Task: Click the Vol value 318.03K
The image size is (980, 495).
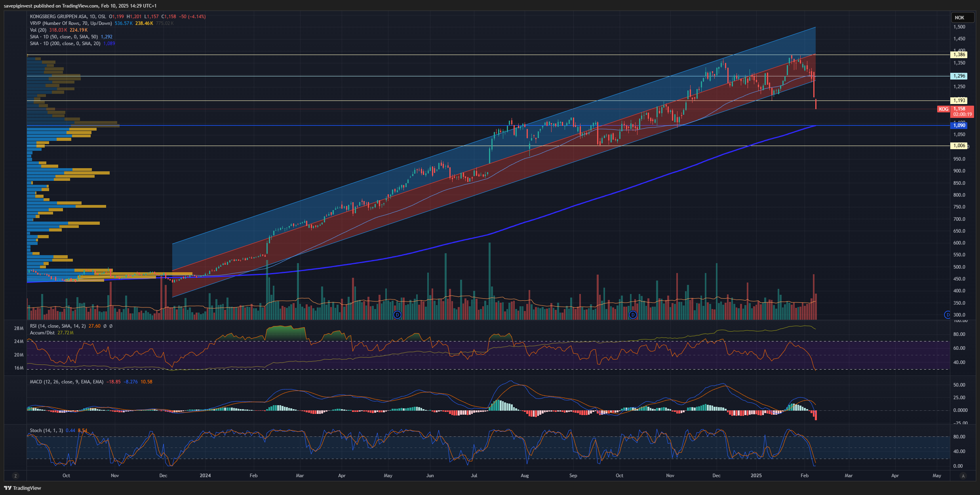Action: tap(58, 30)
